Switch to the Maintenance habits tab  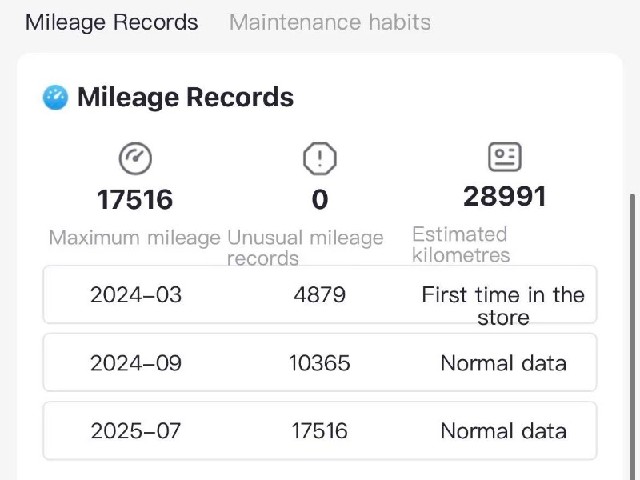pos(330,22)
